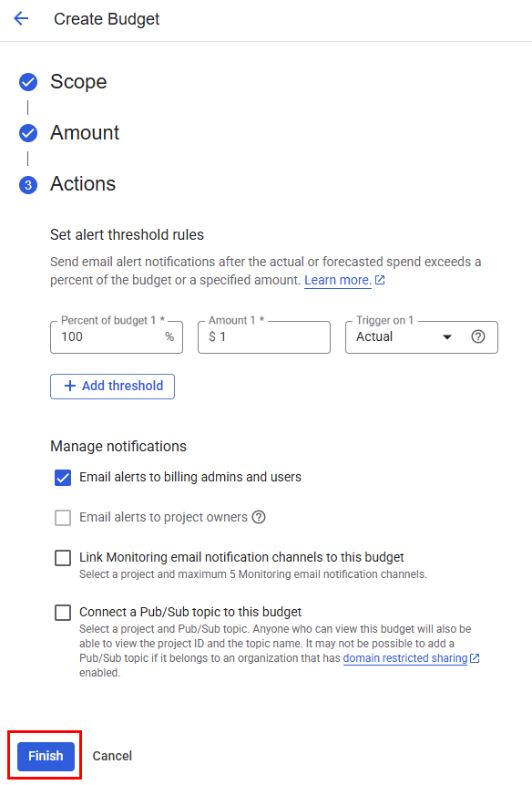This screenshot has width=532, height=785.
Task: Open help icon in Trigger on field
Action: [x=478, y=337]
